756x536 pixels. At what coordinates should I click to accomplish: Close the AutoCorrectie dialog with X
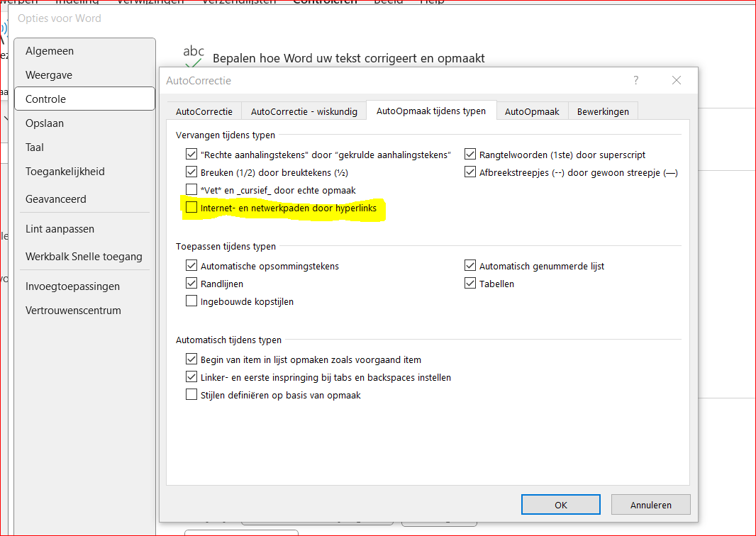pos(677,81)
